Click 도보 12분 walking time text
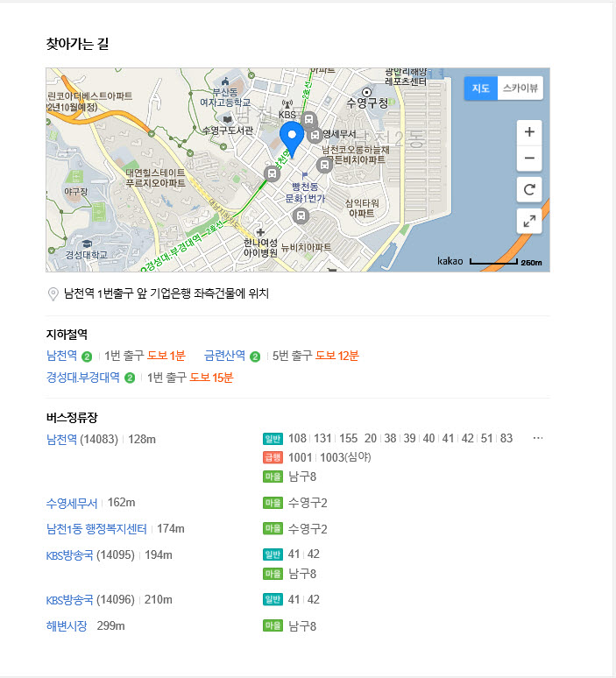 click(x=337, y=356)
